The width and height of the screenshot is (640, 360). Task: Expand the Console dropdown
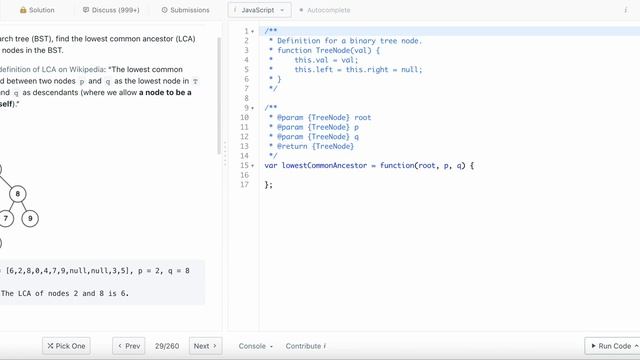256,346
